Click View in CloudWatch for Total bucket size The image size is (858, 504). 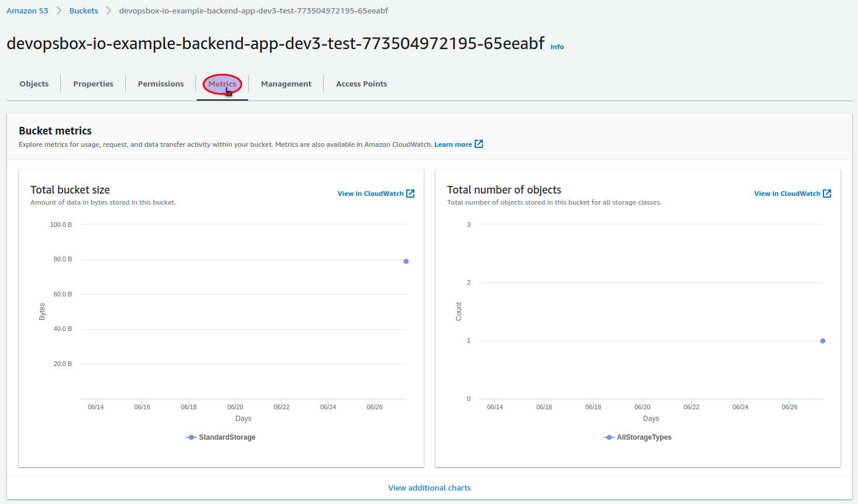[371, 193]
